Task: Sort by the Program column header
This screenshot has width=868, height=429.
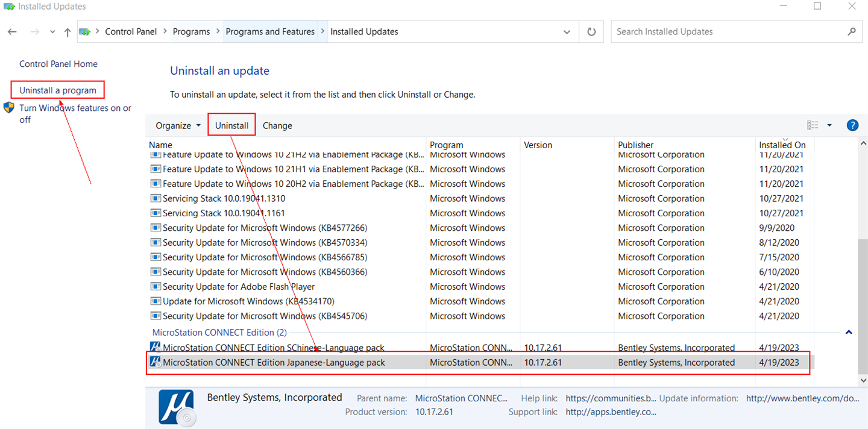Action: 447,145
